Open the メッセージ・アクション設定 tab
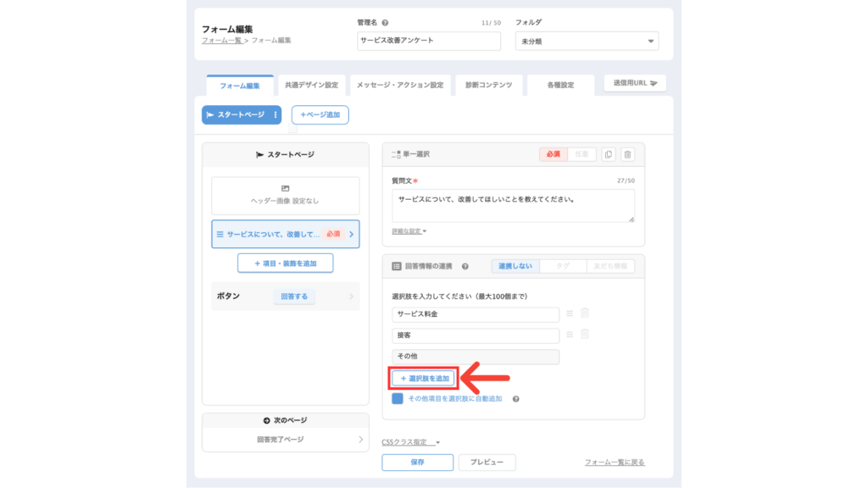Screen dimensions: 868x488 (399, 86)
